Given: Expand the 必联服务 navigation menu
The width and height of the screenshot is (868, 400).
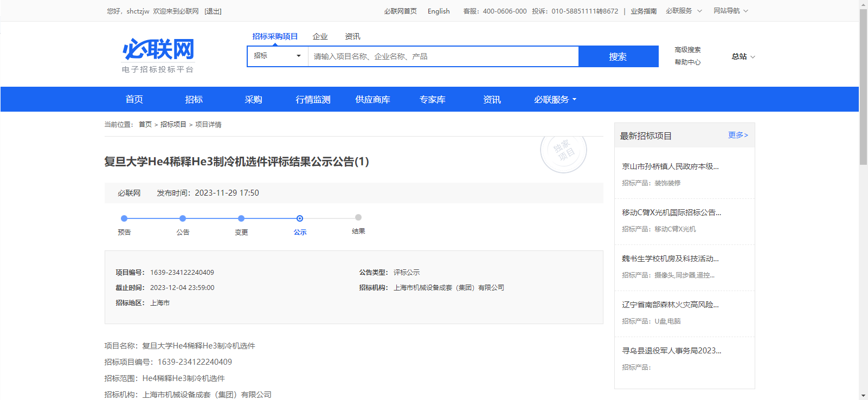Looking at the screenshot, I should pos(555,99).
